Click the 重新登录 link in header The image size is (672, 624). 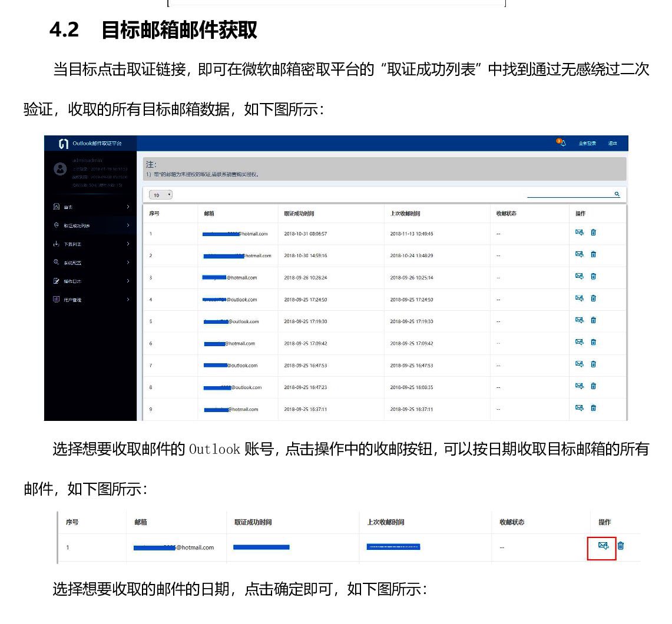(x=587, y=143)
